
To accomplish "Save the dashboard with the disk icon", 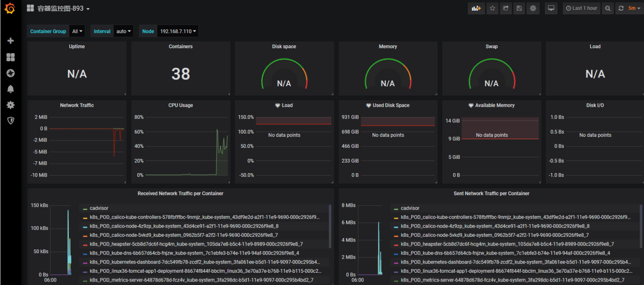I will pyautogui.click(x=519, y=8).
